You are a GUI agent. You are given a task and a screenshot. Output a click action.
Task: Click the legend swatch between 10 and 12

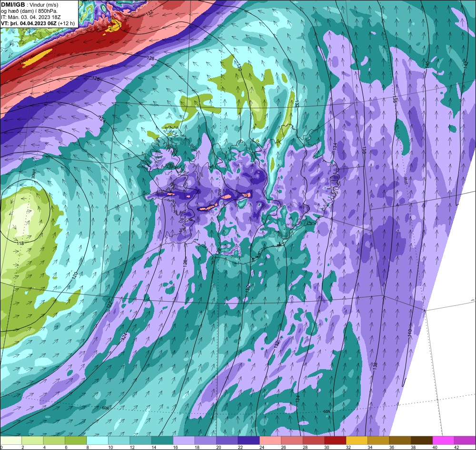pos(119,440)
